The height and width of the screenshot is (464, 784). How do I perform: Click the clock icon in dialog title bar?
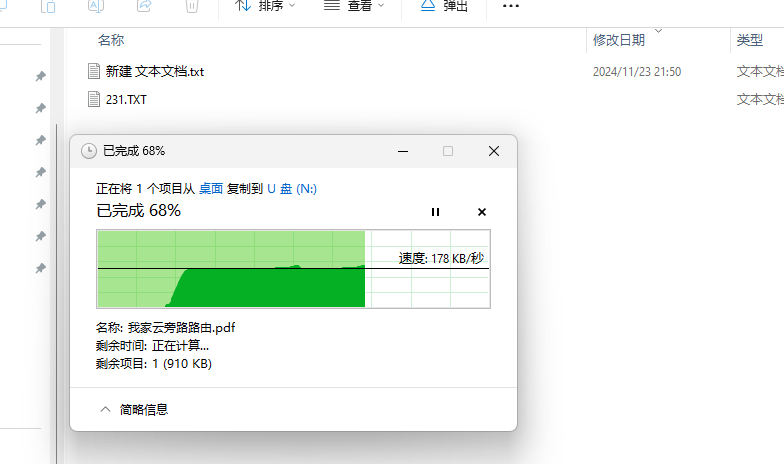[89, 151]
